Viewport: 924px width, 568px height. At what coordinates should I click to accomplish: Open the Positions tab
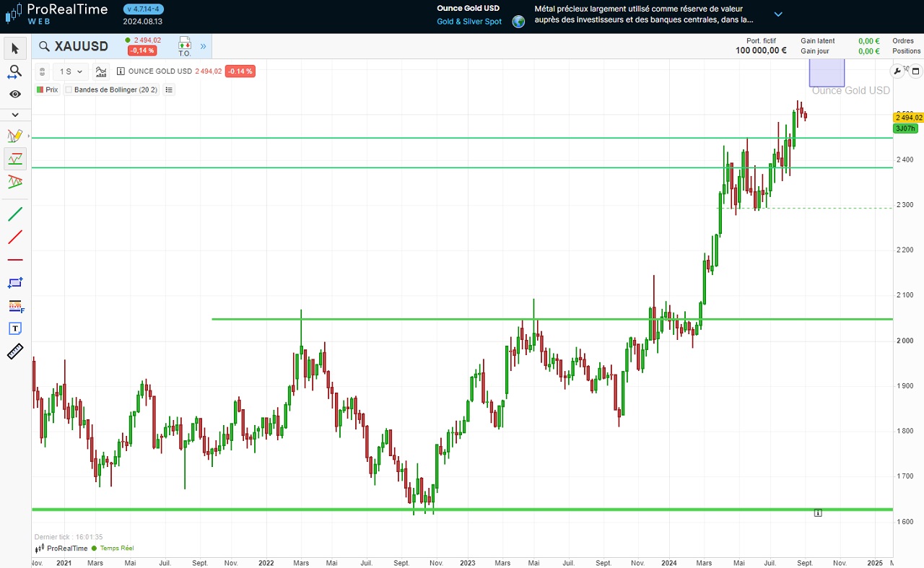[907, 51]
